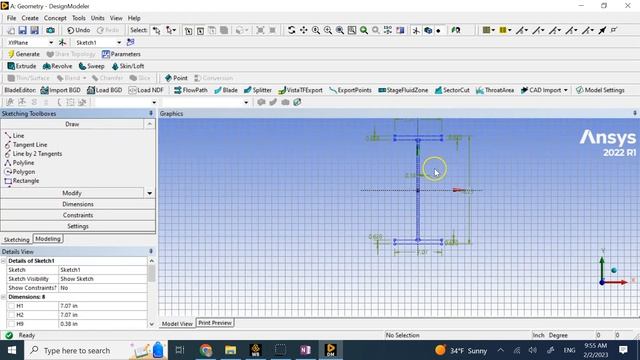The image size is (640, 360).
Task: Toggle the H9 dimension checkbox
Action: point(11,324)
